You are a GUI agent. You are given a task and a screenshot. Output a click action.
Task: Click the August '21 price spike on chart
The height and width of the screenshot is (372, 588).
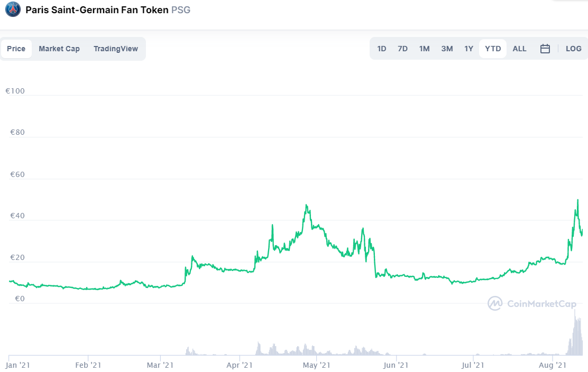point(577,200)
